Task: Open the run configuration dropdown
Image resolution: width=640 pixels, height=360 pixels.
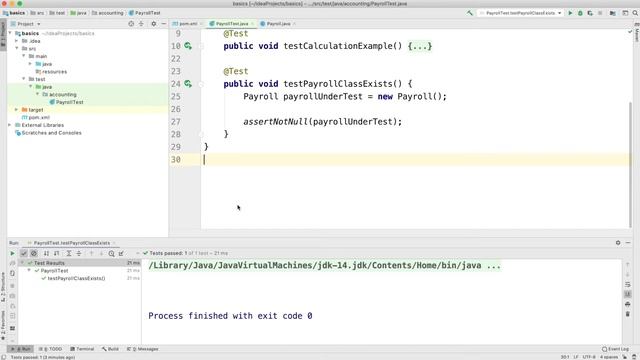Action: click(x=520, y=13)
